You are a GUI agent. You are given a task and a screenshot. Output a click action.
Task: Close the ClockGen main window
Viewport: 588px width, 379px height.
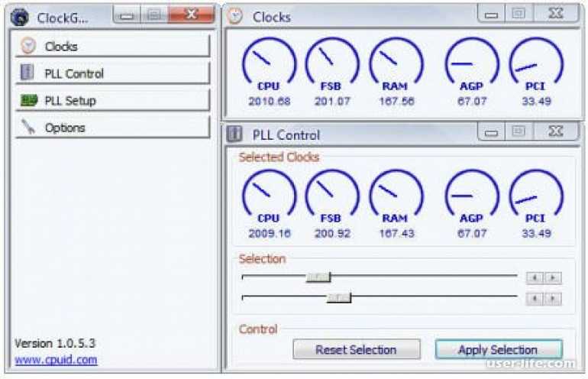191,15
